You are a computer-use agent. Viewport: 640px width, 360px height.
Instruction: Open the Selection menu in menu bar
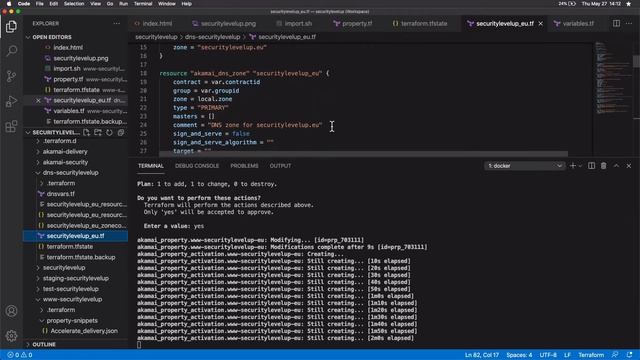click(x=74, y=4)
